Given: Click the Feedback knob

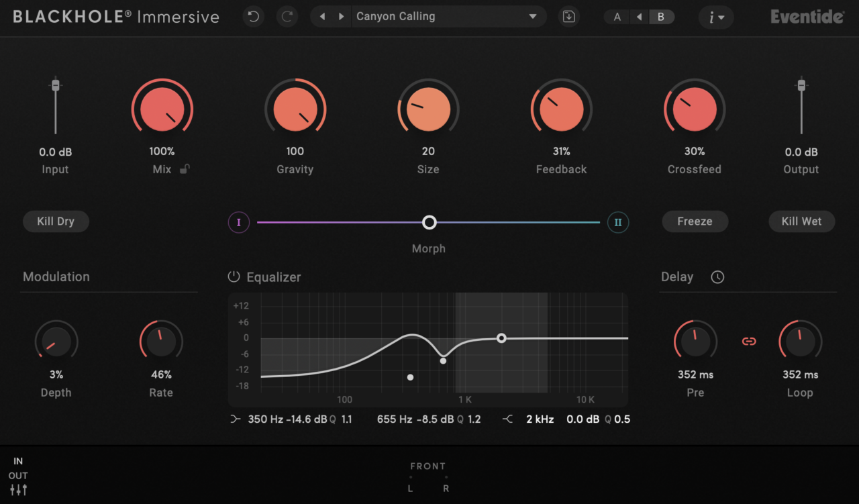Looking at the screenshot, I should [562, 109].
